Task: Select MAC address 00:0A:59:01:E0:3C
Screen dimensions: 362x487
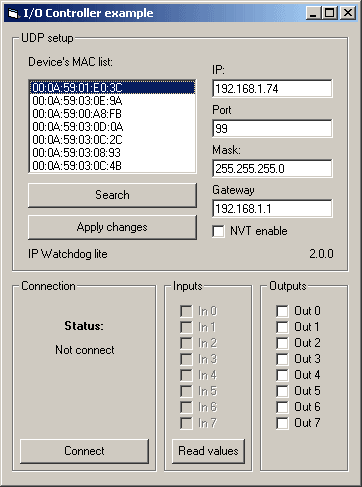Action: (113, 88)
